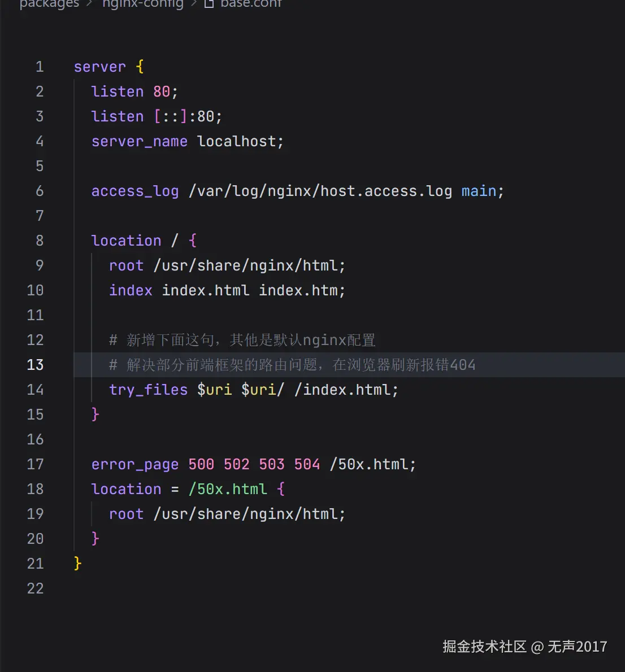Click the error_page directive
This screenshot has height=672, width=625.
(x=135, y=465)
